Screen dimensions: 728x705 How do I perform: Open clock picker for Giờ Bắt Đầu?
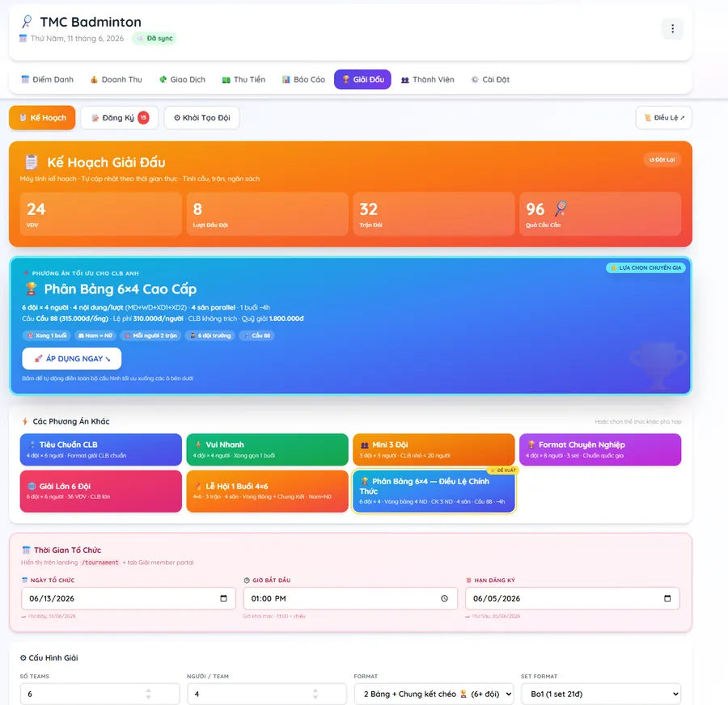(444, 598)
